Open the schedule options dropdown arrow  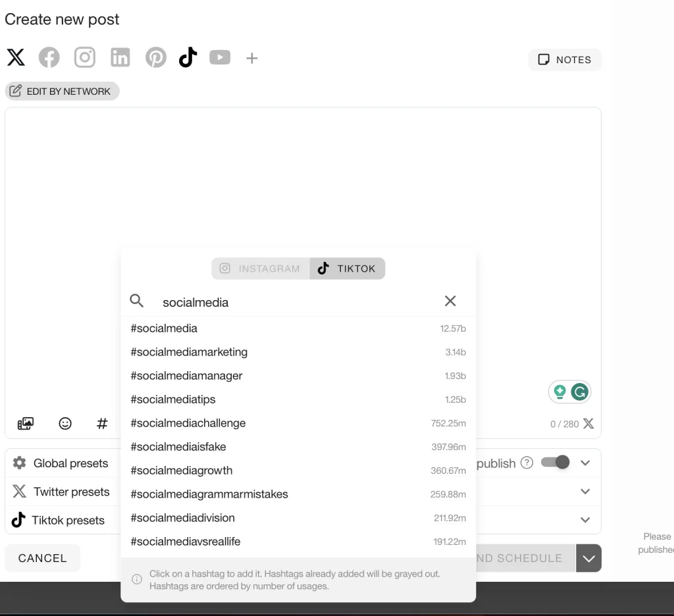point(588,558)
